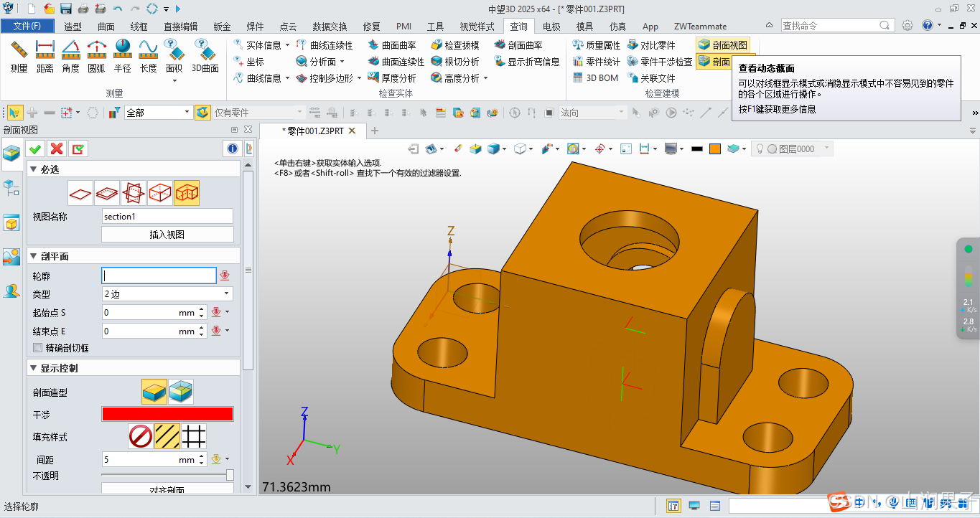This screenshot has height=518, width=980.
Task: Expand the 实体信息 dropdown arrow
Action: tap(288, 45)
